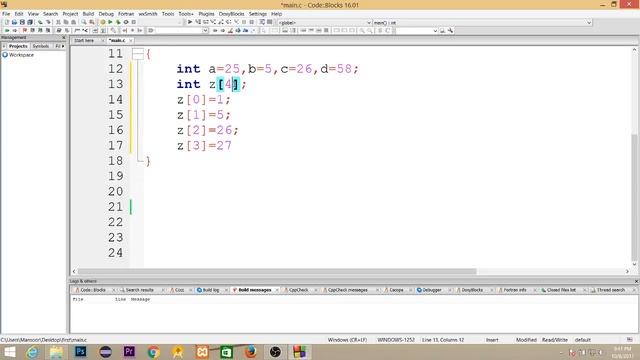Click the Copy toolbar icon

coord(66,22)
